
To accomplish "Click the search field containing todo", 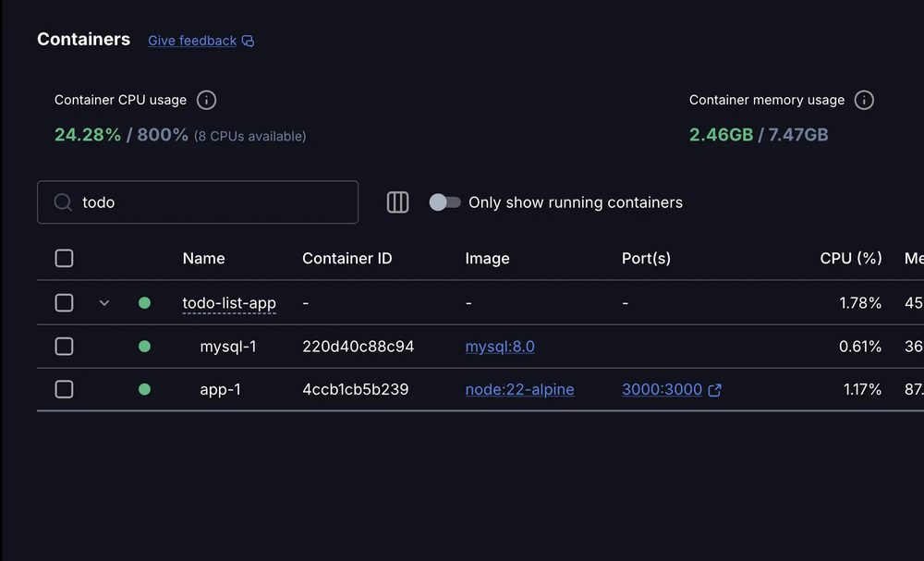I will pyautogui.click(x=198, y=202).
